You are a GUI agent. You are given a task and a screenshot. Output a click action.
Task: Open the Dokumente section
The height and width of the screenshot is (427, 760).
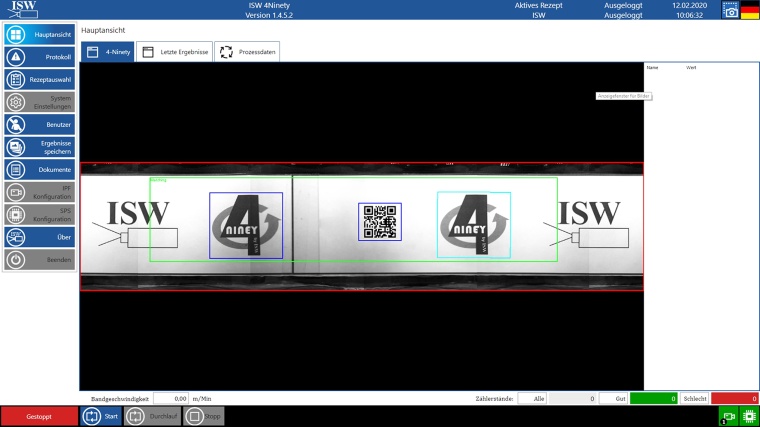[x=39, y=170]
